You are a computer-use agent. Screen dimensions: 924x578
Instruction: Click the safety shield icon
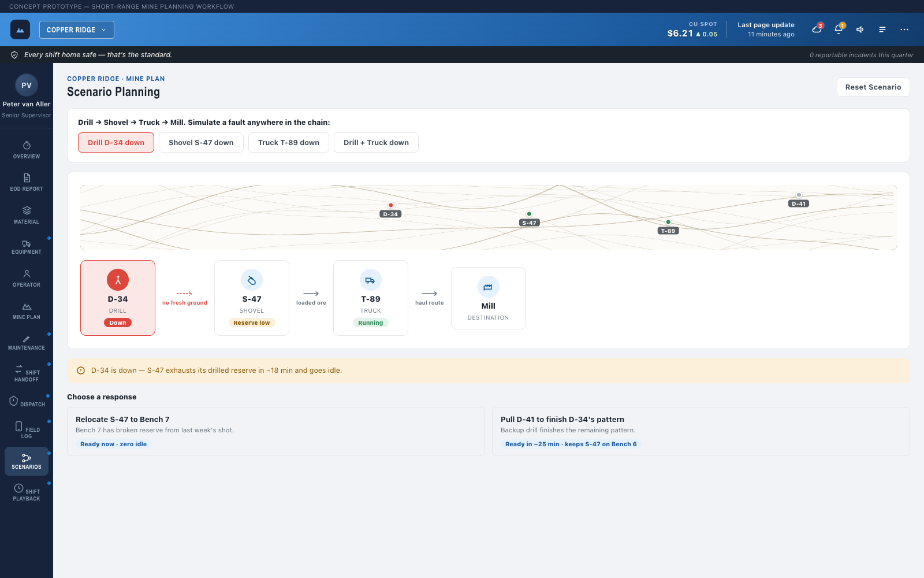14,55
